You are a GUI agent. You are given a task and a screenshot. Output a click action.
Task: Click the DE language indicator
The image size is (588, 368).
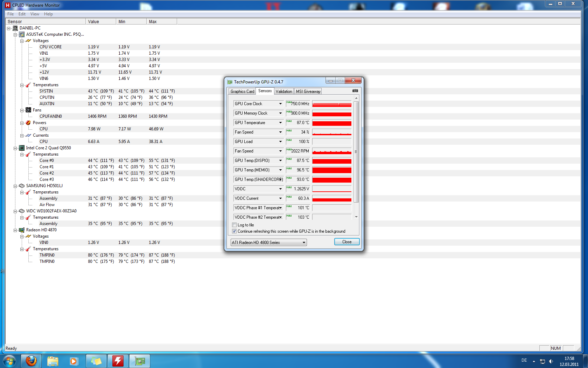[x=524, y=360]
